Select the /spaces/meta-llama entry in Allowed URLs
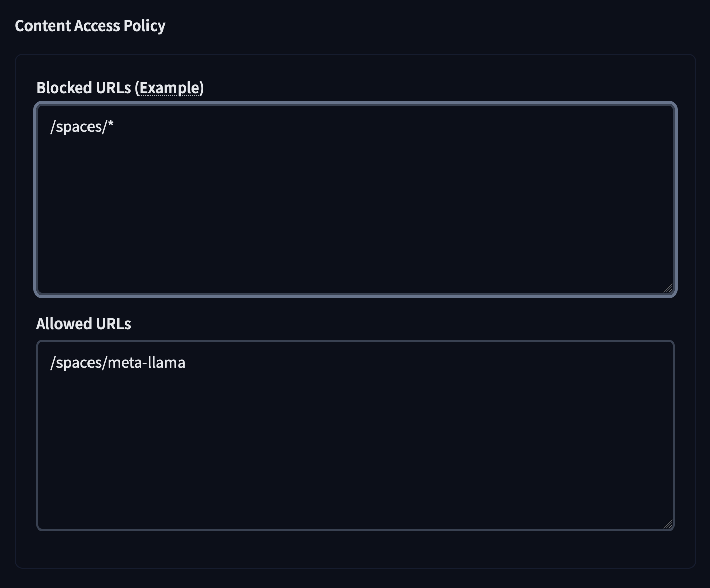The image size is (710, 588). 117,362
